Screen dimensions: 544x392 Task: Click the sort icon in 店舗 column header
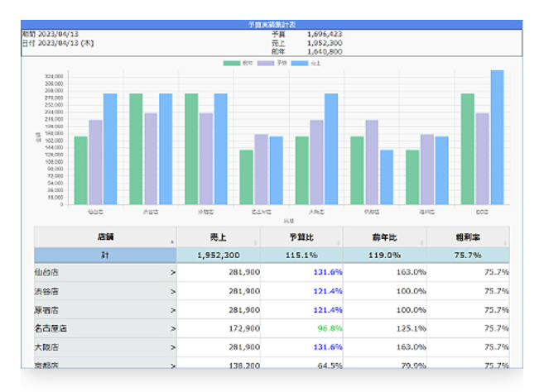173,242
